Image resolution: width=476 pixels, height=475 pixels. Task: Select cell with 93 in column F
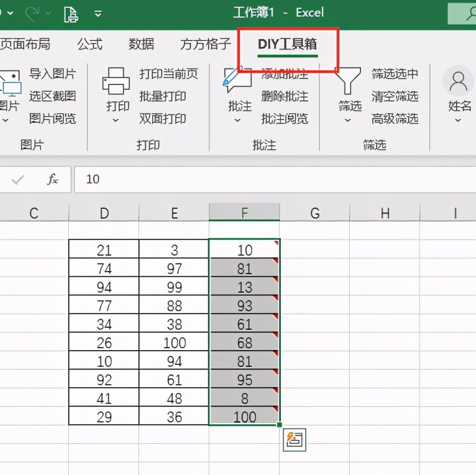(x=245, y=305)
